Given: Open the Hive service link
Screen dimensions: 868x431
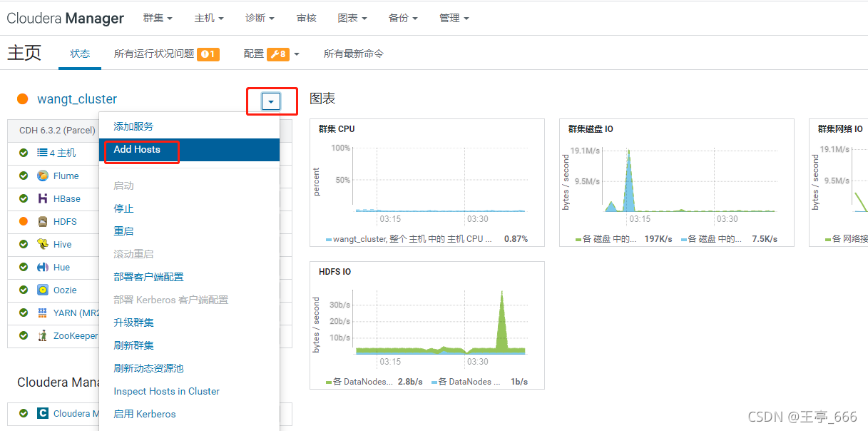Looking at the screenshot, I should (x=63, y=244).
